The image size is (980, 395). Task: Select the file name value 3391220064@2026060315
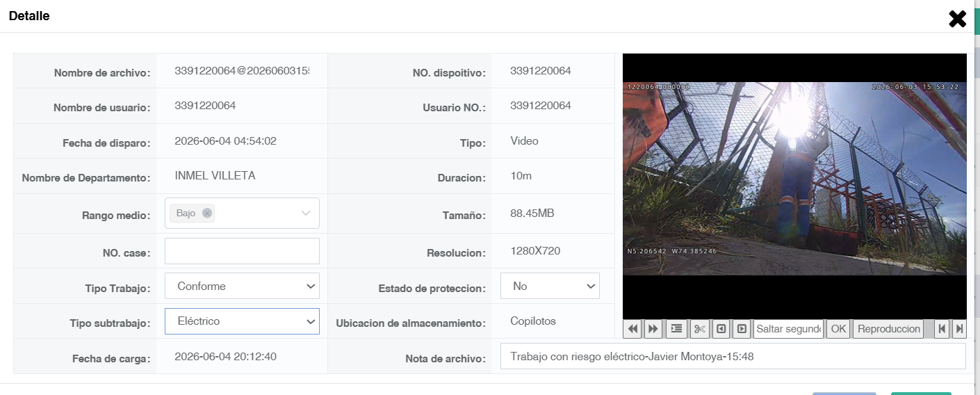(x=242, y=71)
